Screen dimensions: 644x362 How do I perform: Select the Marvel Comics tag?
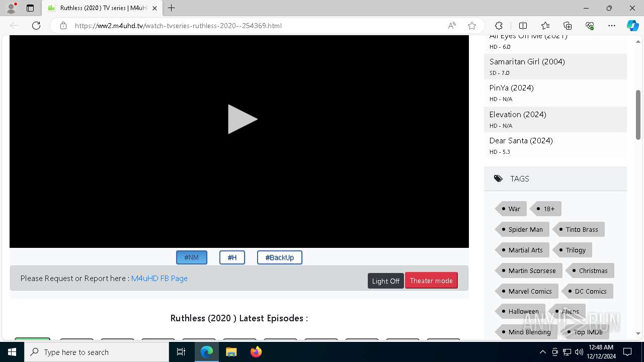527,291
